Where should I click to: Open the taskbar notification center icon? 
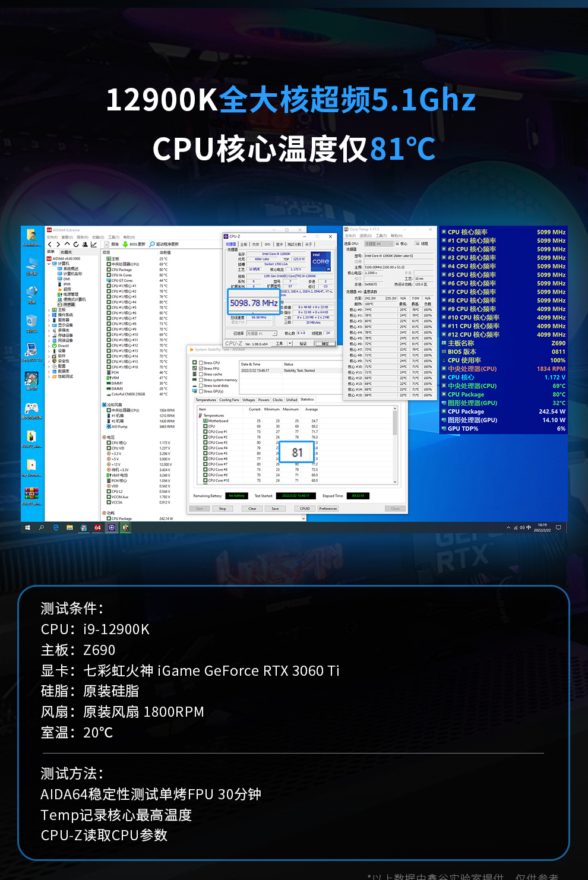(x=558, y=527)
